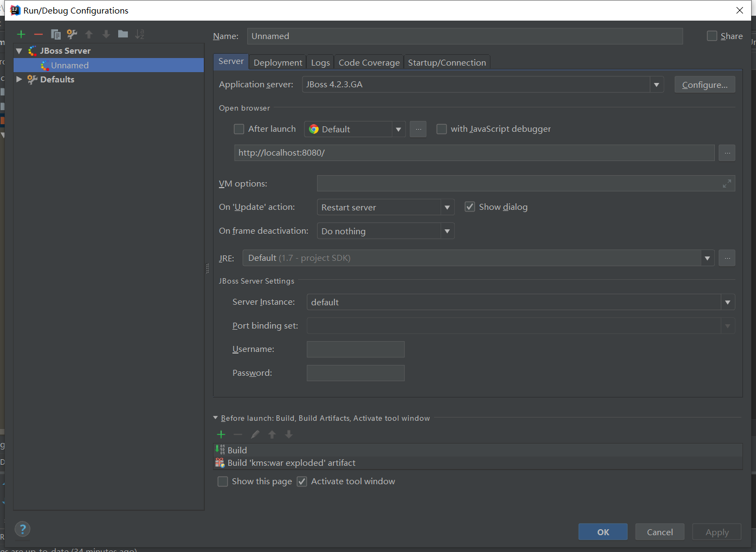Move before-launch task up

[x=272, y=434]
